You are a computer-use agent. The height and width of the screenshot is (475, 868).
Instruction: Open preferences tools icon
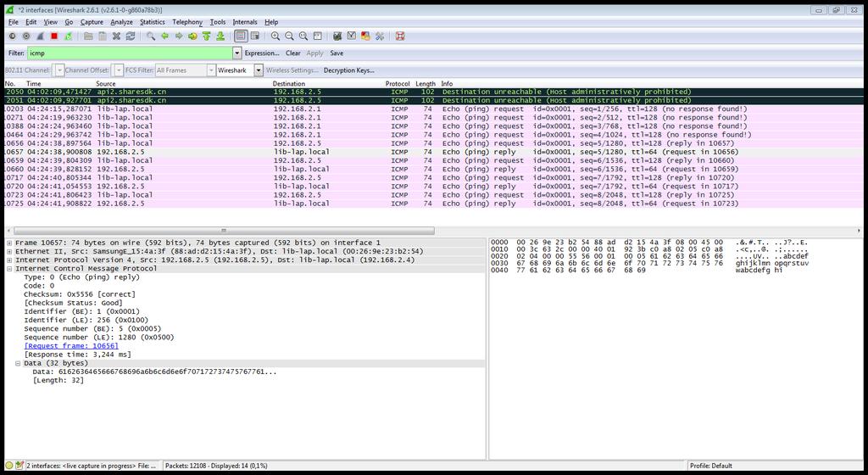[x=380, y=36]
